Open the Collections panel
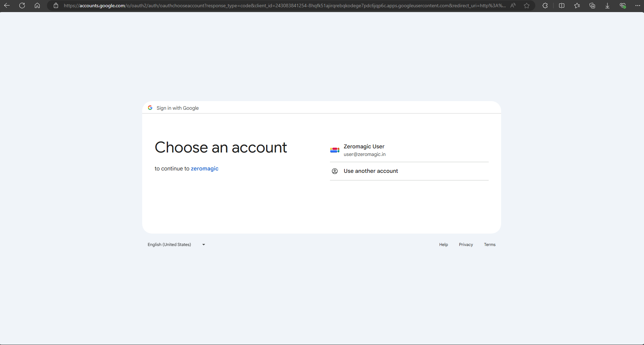This screenshot has height=345, width=644. click(592, 6)
